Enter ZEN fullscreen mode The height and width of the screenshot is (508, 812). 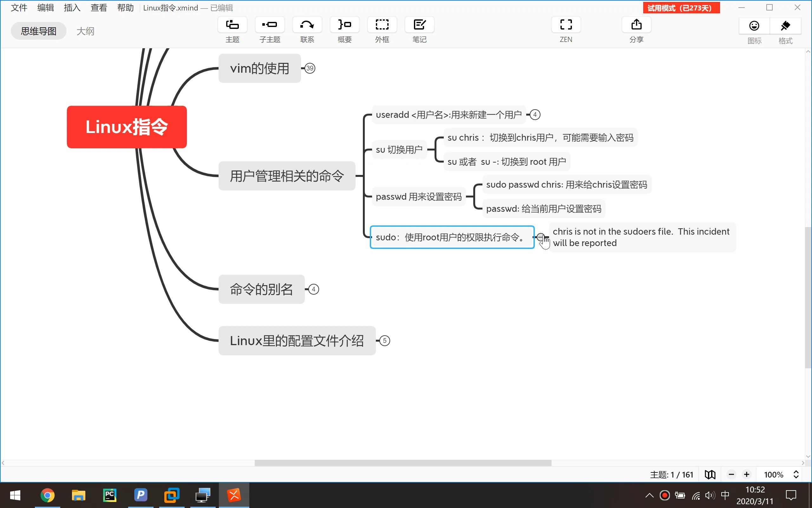pos(566,25)
